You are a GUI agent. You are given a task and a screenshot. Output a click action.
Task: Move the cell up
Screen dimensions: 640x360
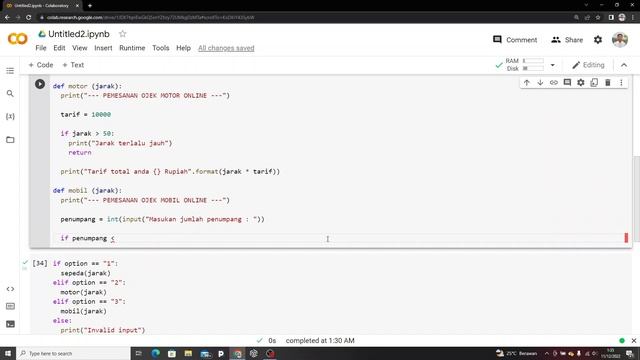(x=527, y=83)
